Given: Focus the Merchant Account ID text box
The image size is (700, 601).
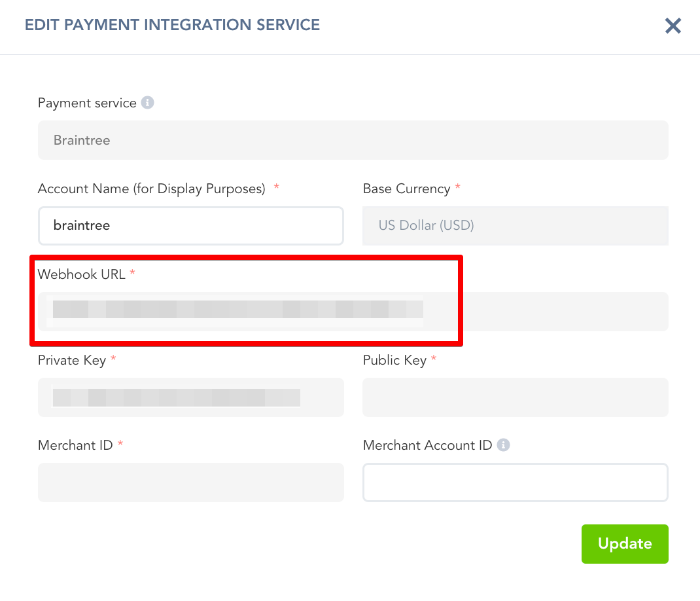Looking at the screenshot, I should pyautogui.click(x=515, y=483).
